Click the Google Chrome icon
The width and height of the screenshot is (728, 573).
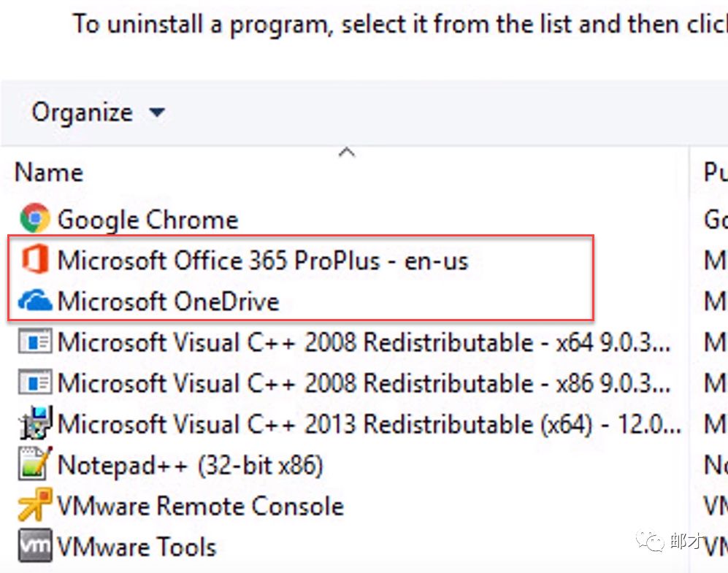[x=34, y=219]
